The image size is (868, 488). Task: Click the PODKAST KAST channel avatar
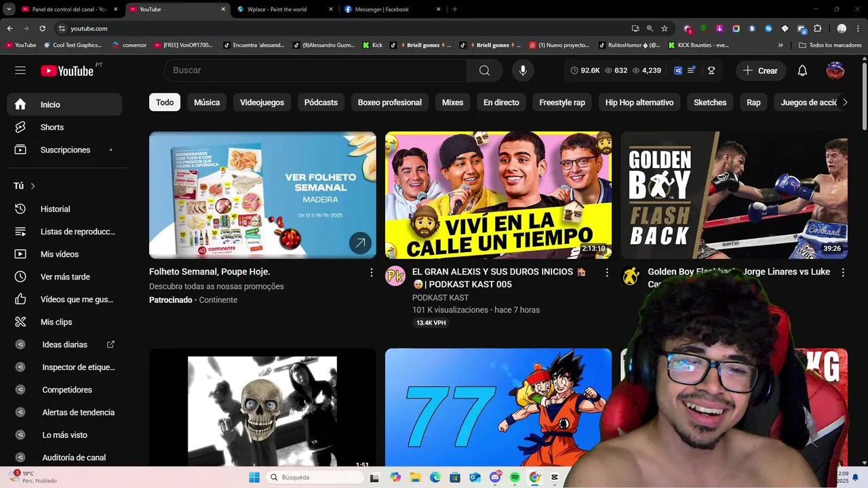395,277
